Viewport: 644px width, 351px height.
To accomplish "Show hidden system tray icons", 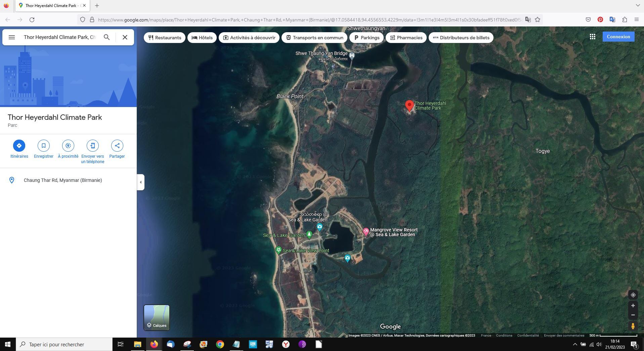I will [575, 344].
